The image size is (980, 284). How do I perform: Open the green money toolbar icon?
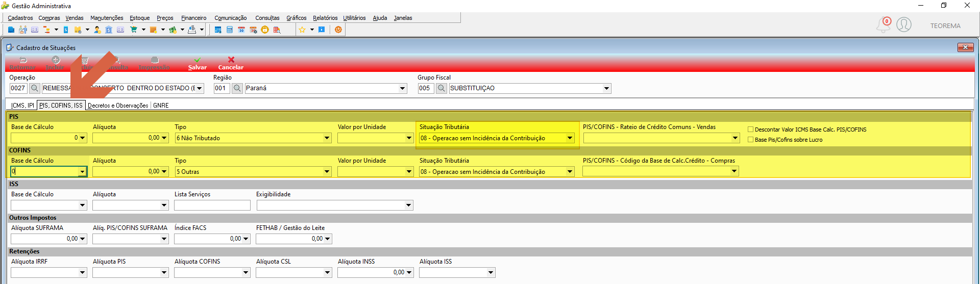click(x=173, y=30)
